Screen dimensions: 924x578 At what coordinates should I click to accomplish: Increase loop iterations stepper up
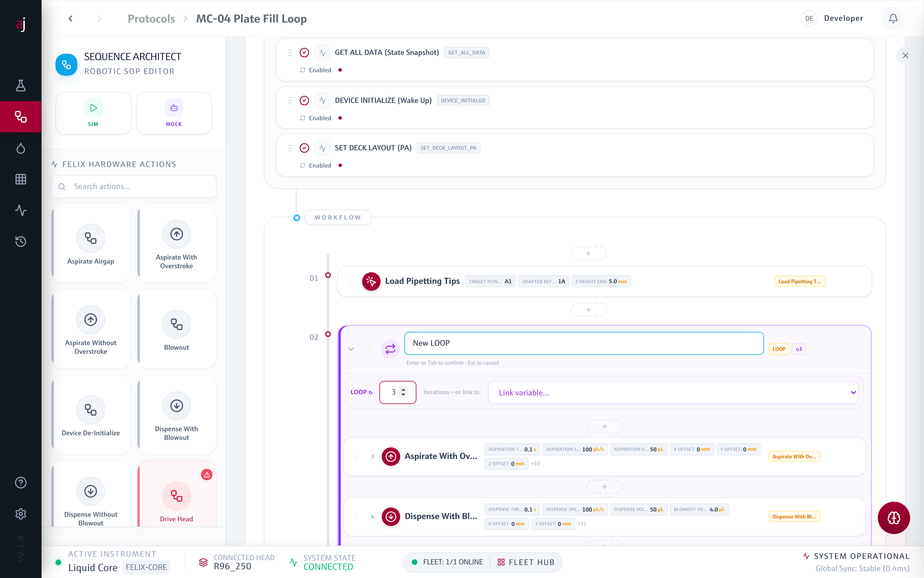pos(403,389)
